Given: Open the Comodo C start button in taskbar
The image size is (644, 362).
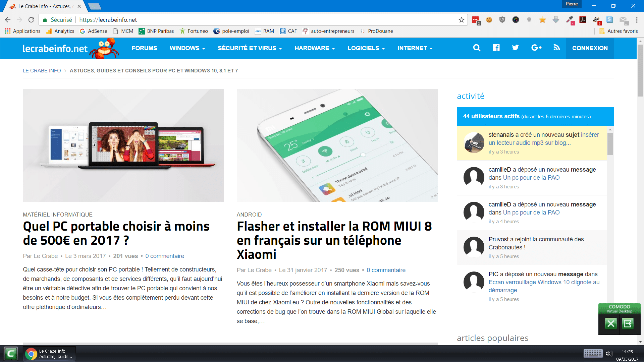Looking at the screenshot, I should (11, 353).
